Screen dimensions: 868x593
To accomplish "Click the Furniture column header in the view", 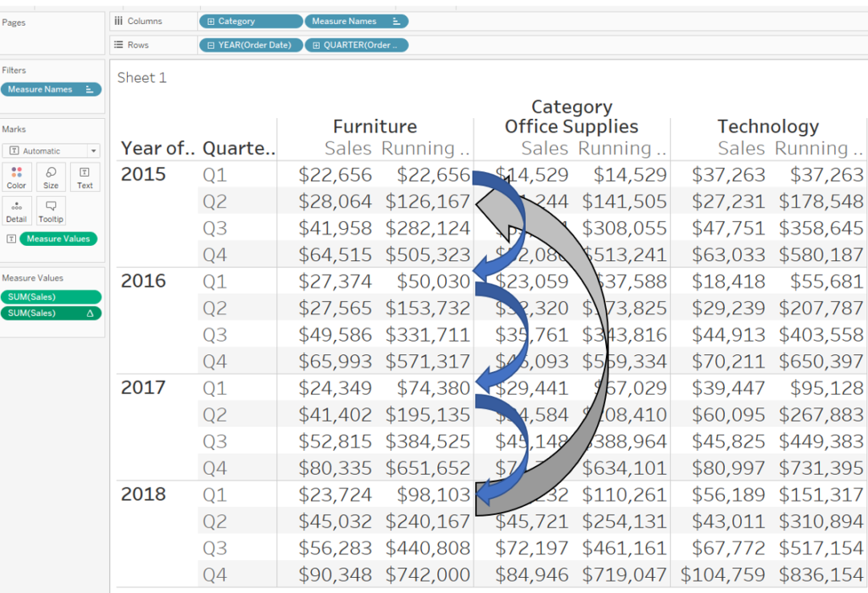I will click(375, 126).
